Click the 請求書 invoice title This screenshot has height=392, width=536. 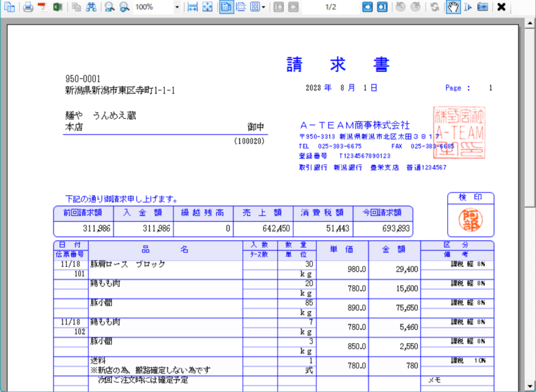pos(338,64)
